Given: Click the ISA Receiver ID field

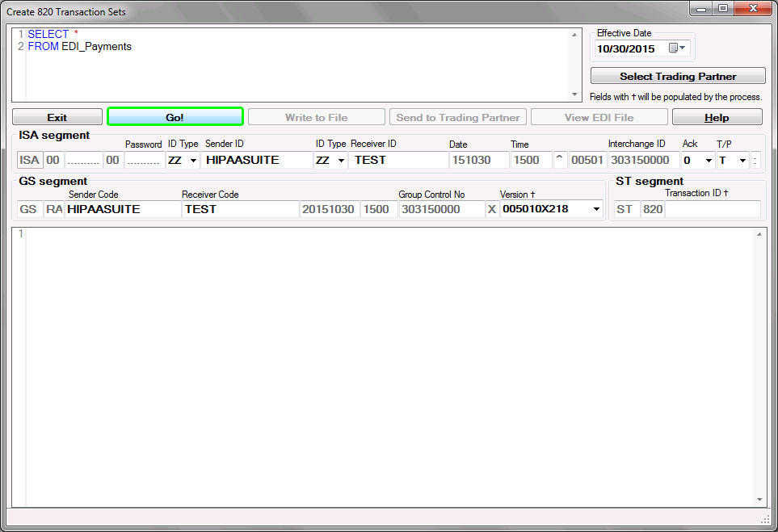Looking at the screenshot, I should [398, 160].
